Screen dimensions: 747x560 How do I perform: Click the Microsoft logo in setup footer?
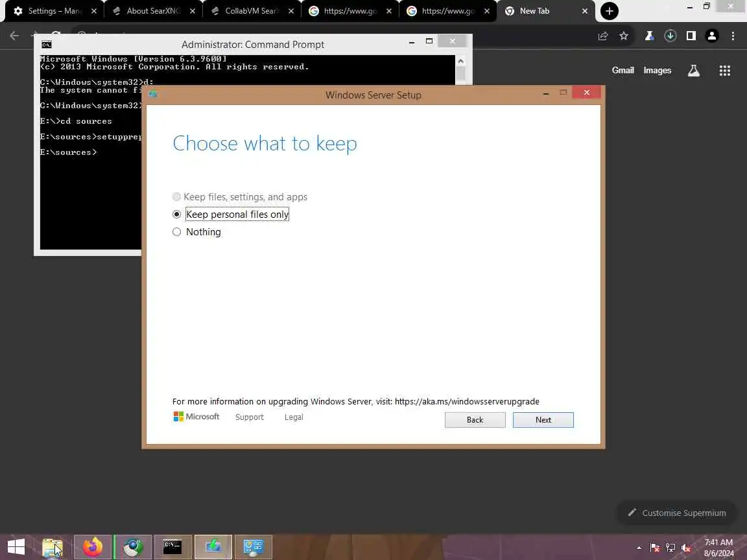tap(196, 417)
